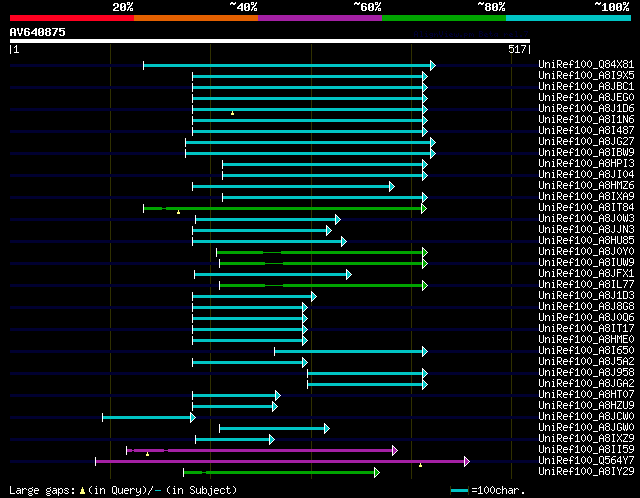Click the AV640875 query name
The image size is (640, 498).
coord(38,32)
